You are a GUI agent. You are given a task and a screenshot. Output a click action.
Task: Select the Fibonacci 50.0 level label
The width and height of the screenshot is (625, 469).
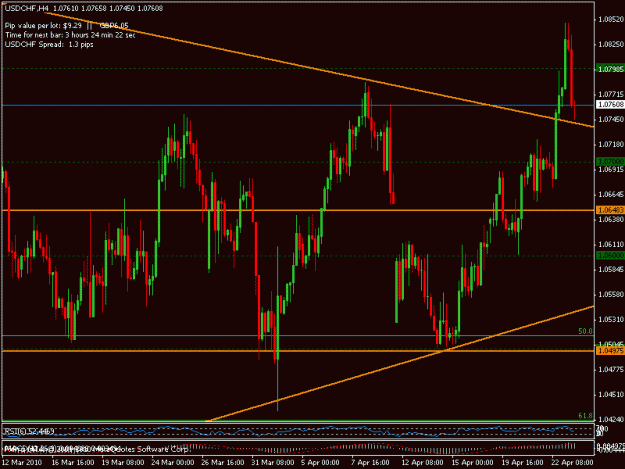click(585, 331)
